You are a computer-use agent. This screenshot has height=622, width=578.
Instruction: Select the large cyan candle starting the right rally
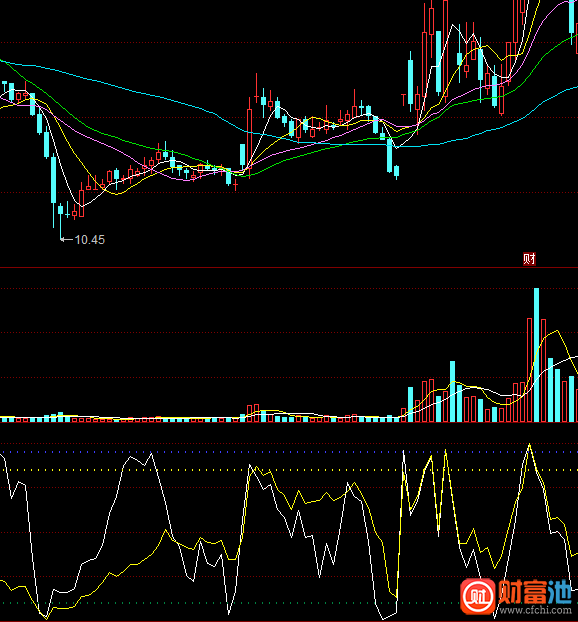tap(410, 81)
